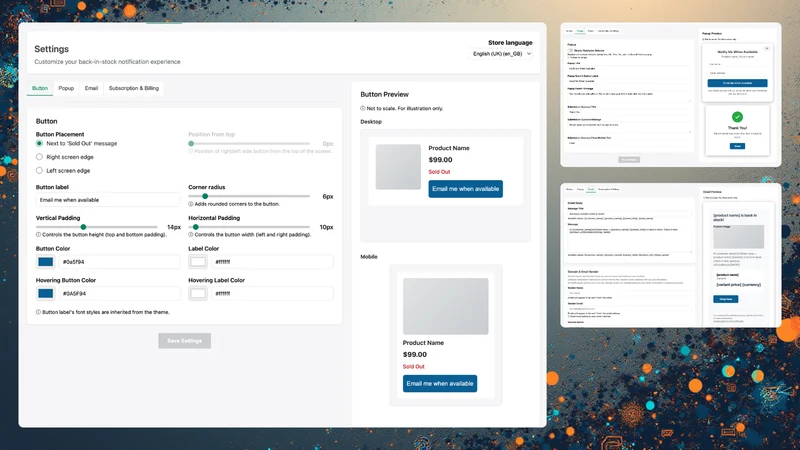
Task: Open the Hovering Label Color white swatch
Action: click(198, 293)
